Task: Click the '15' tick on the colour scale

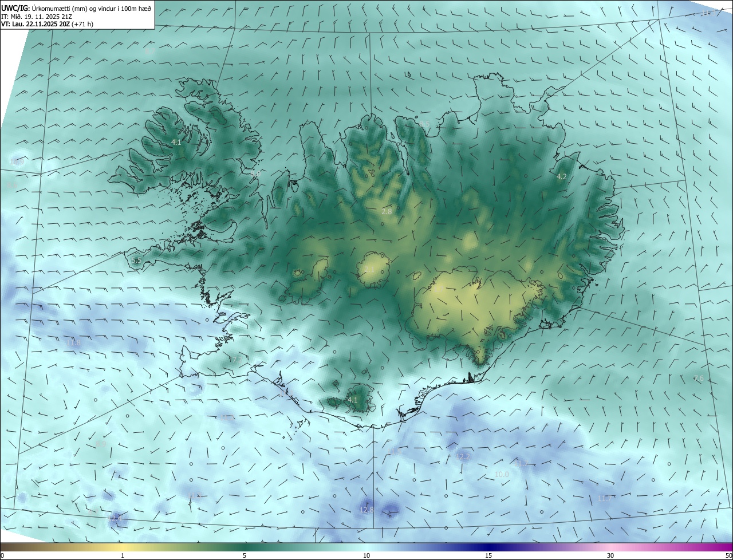Action: (488, 555)
